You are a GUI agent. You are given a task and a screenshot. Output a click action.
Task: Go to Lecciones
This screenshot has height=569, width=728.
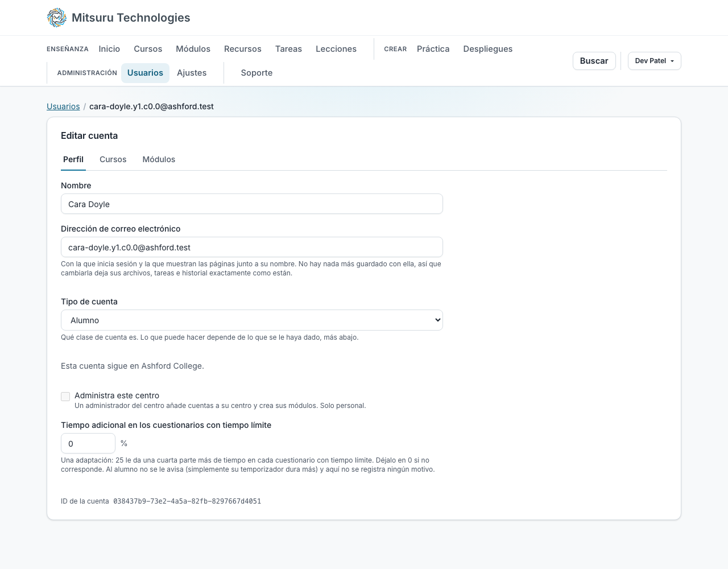336,49
